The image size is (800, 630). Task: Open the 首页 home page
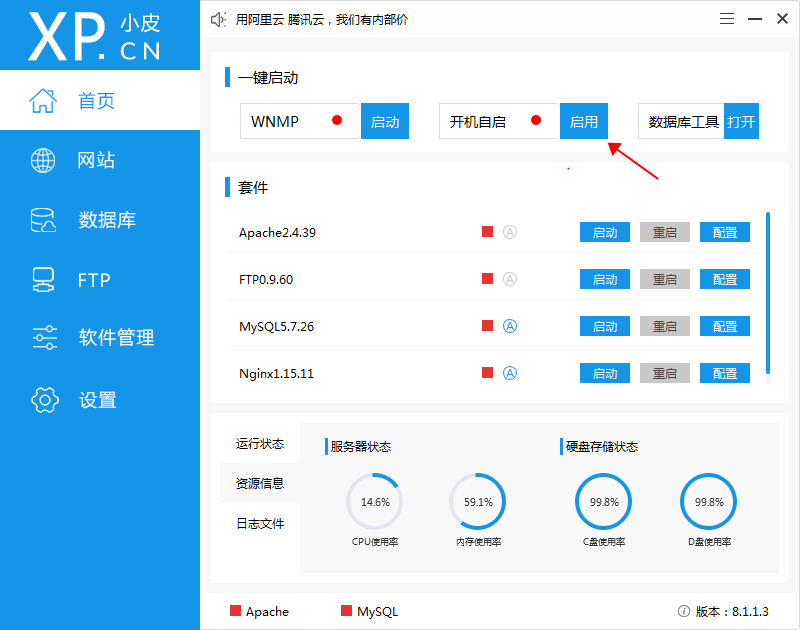(x=99, y=100)
